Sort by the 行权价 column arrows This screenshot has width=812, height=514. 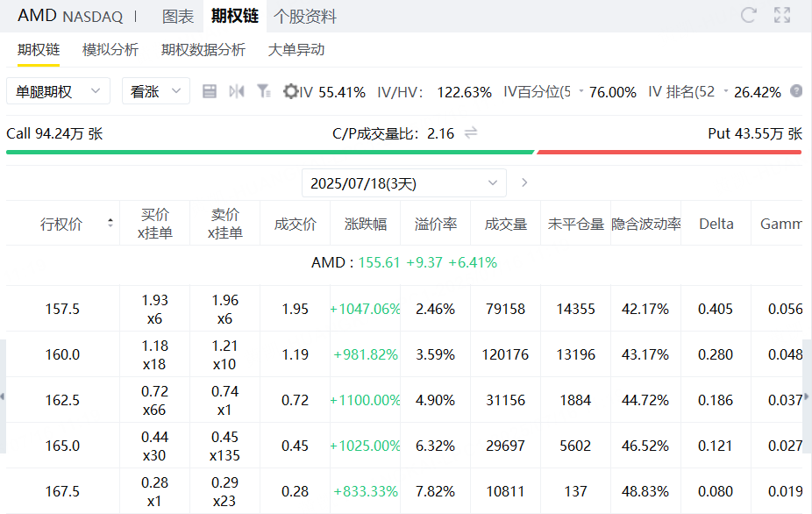(x=110, y=223)
